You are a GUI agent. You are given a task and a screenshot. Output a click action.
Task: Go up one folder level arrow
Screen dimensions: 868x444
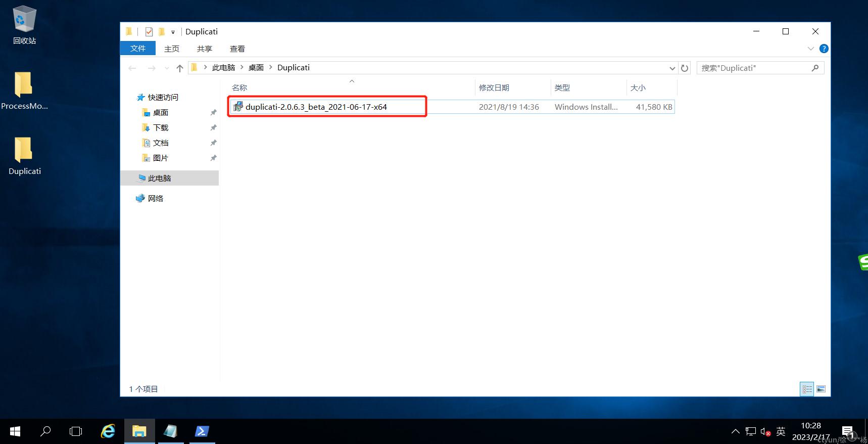(x=180, y=68)
